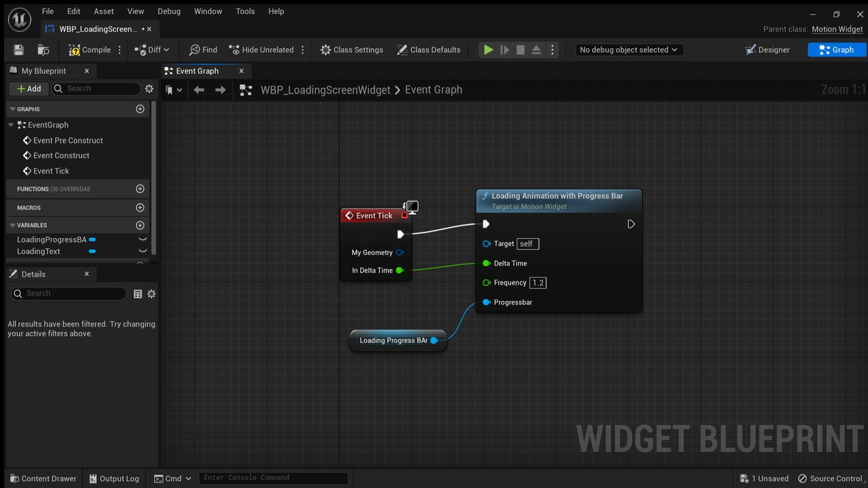Click Find in toolbar

point(203,49)
